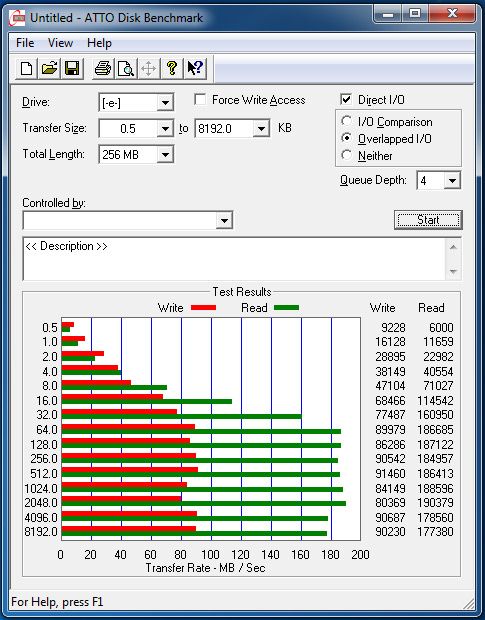
Task: Click the Test Results group title
Action: coord(242,292)
